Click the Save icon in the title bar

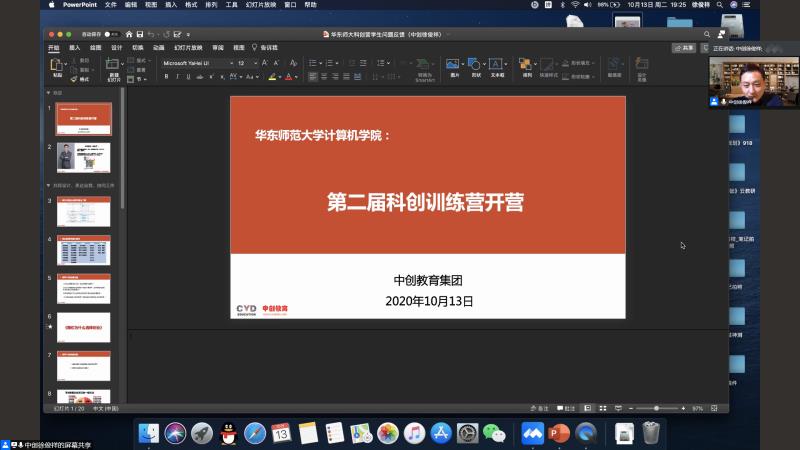tap(141, 34)
